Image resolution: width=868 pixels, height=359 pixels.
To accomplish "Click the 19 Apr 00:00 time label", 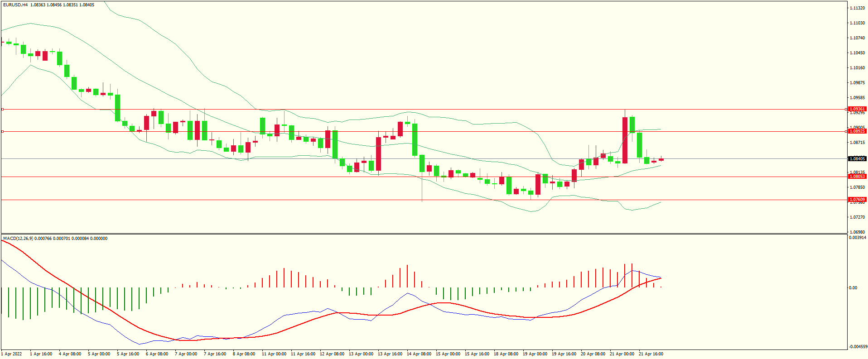I will pos(535,354).
